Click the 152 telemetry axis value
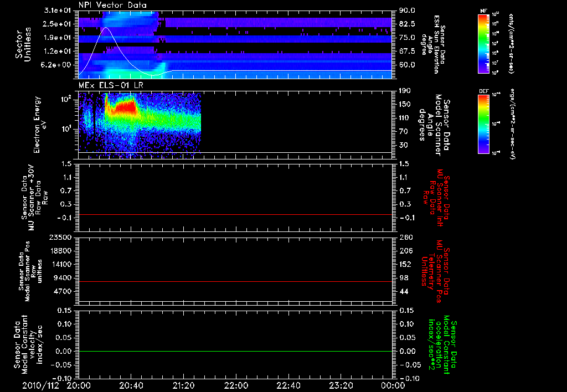The width and height of the screenshot is (567, 392). (x=405, y=264)
